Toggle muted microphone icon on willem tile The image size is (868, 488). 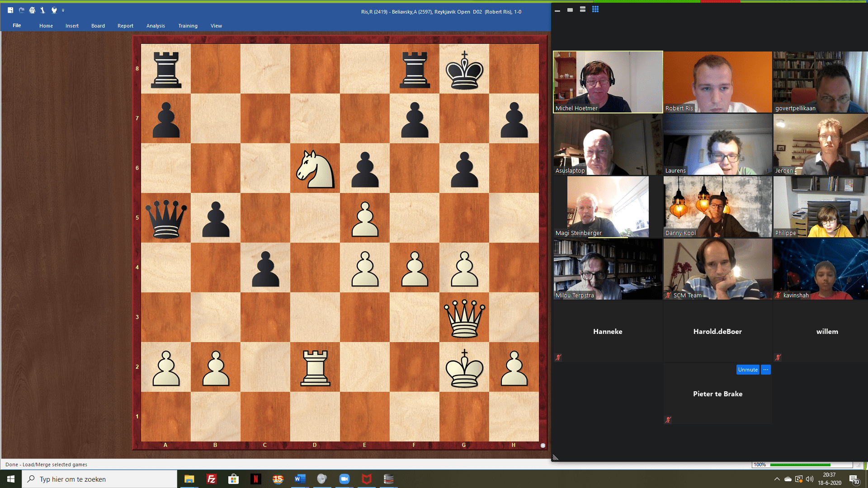tap(778, 357)
